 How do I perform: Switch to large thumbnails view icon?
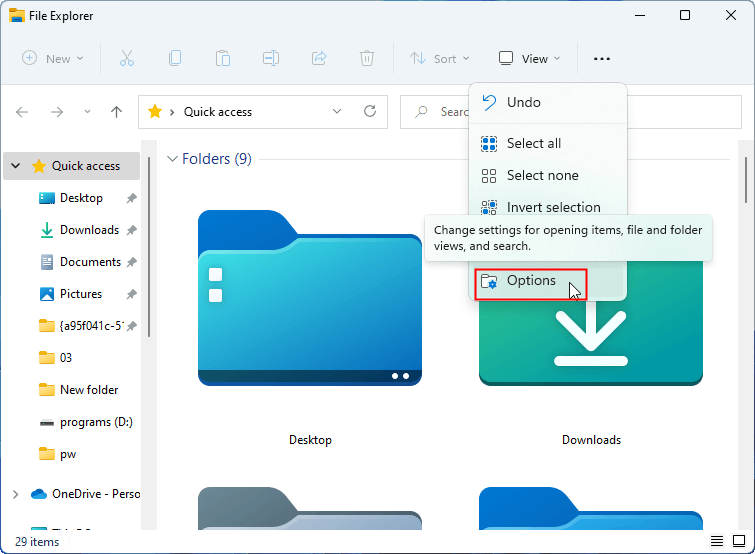[739, 541]
